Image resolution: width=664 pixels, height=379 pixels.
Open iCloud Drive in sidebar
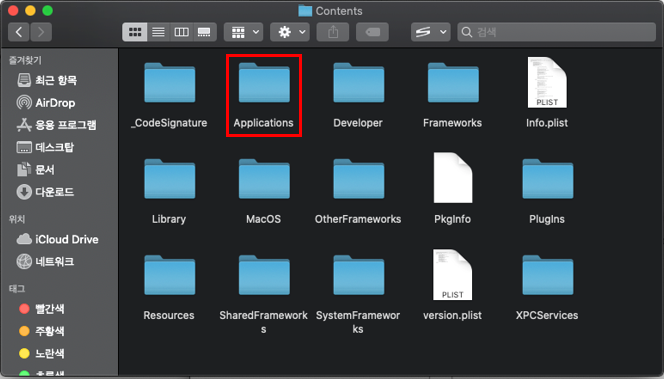57,239
